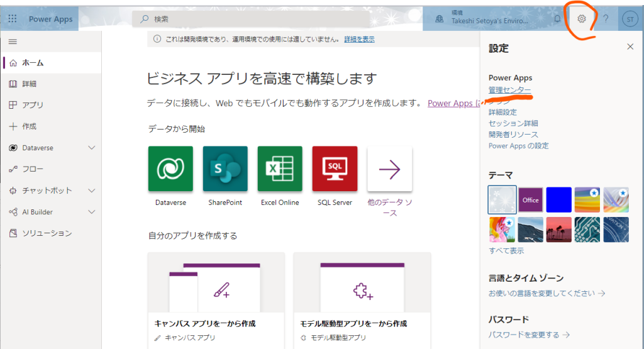The height and width of the screenshot is (349, 644).
Task: Open the ST account avatar
Action: tap(630, 19)
